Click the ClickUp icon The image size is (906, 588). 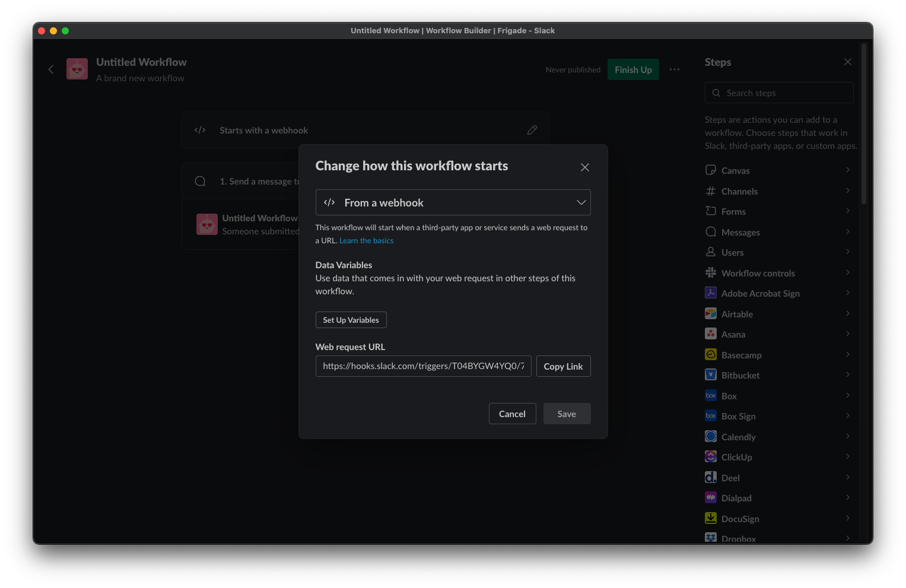(x=711, y=456)
